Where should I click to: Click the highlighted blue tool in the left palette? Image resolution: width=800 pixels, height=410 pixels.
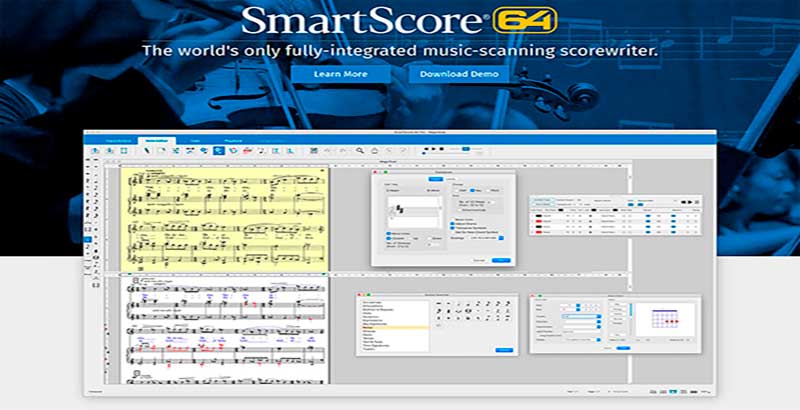coord(88,240)
